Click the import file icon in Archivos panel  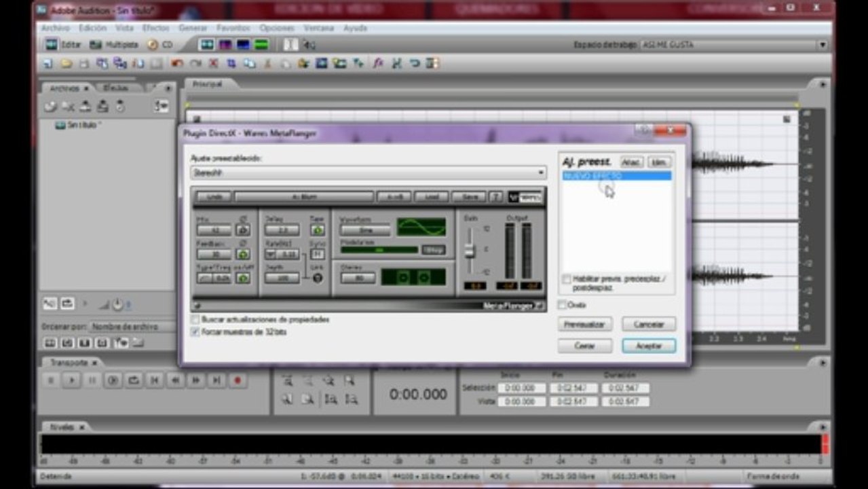click(x=51, y=107)
